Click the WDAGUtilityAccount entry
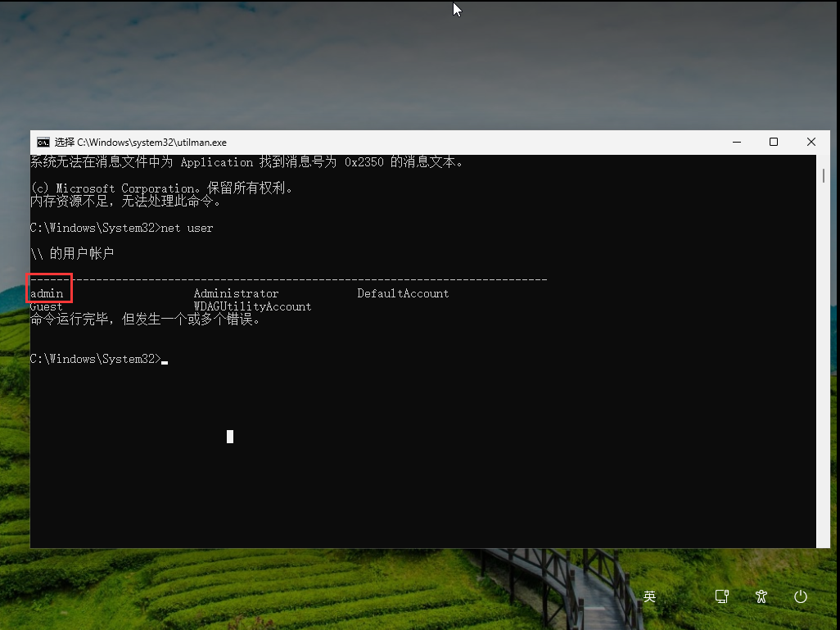This screenshot has height=630, width=840. tap(252, 306)
